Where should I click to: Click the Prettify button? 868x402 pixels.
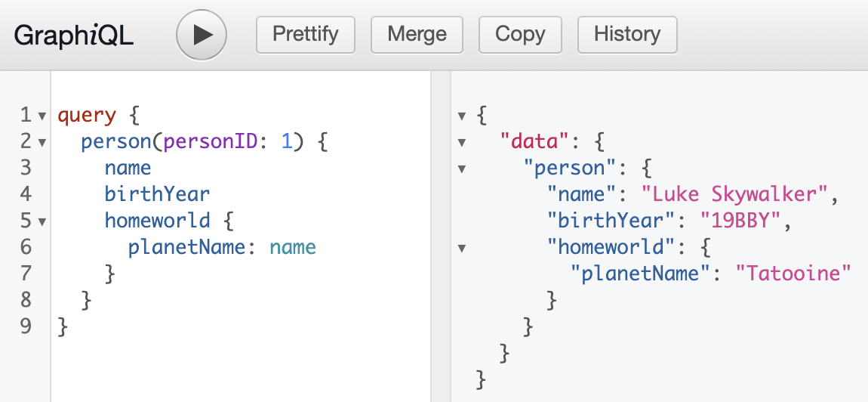306,35
